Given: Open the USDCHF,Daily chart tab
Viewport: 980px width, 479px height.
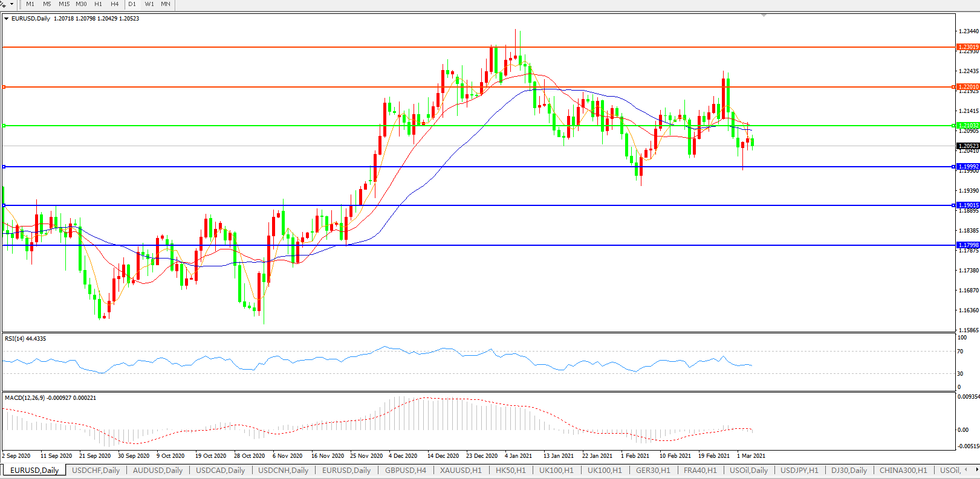Looking at the screenshot, I should pos(96,470).
